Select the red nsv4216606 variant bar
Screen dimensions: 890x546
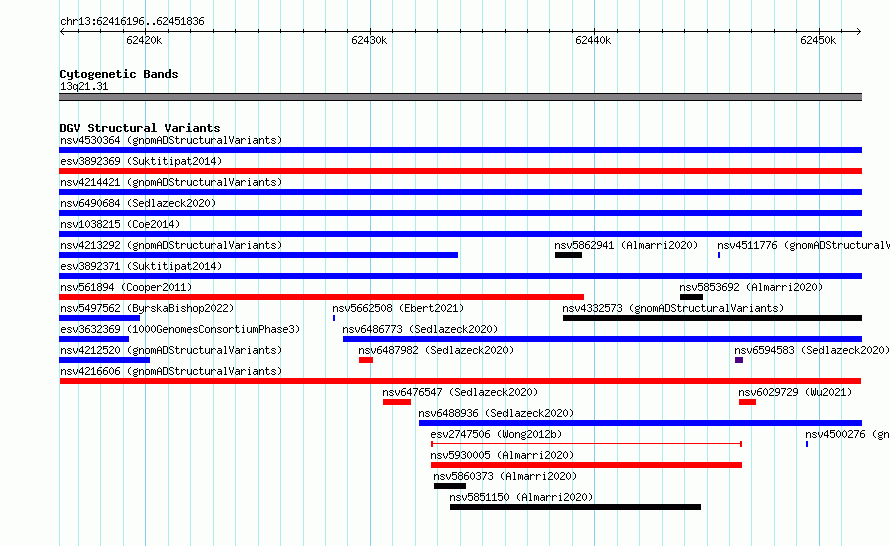[460, 381]
